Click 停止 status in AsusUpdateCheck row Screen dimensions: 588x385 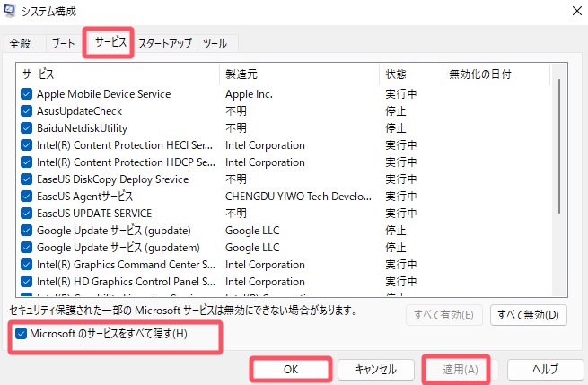(396, 111)
